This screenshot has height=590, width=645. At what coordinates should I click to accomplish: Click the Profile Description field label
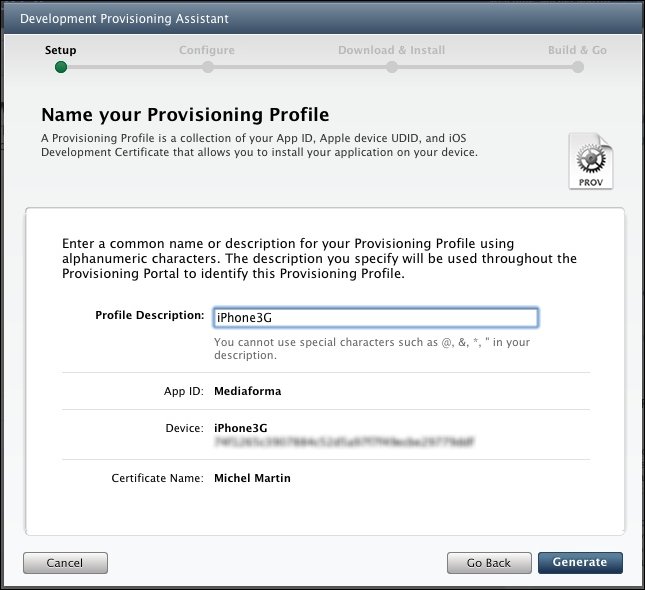(x=149, y=316)
